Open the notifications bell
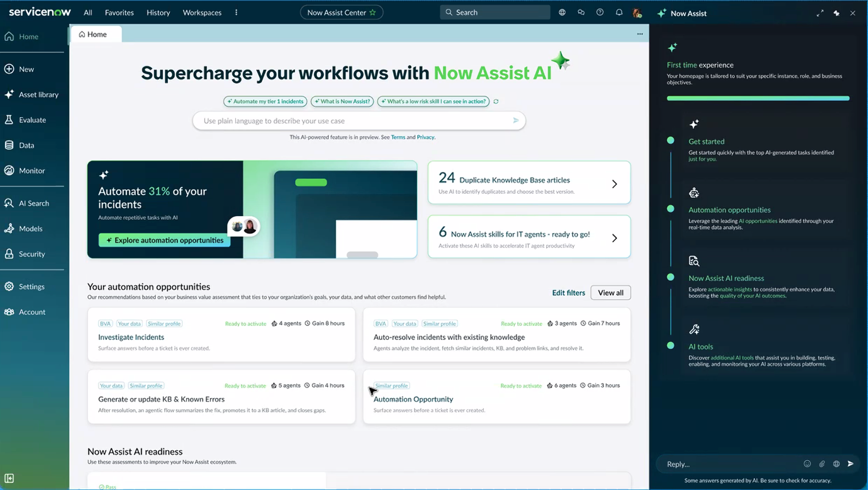This screenshot has height=490, width=868. point(619,12)
